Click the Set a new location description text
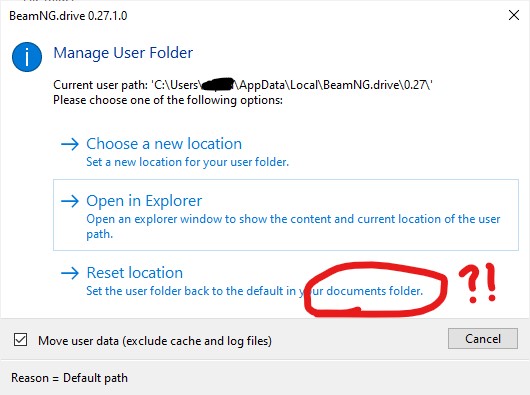530x395 pixels. 188,162
